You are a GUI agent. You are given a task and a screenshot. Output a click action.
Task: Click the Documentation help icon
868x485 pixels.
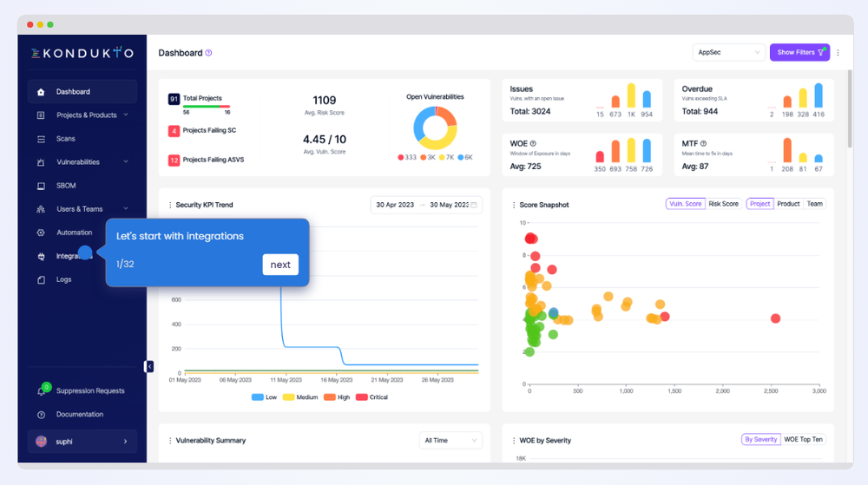click(x=41, y=415)
